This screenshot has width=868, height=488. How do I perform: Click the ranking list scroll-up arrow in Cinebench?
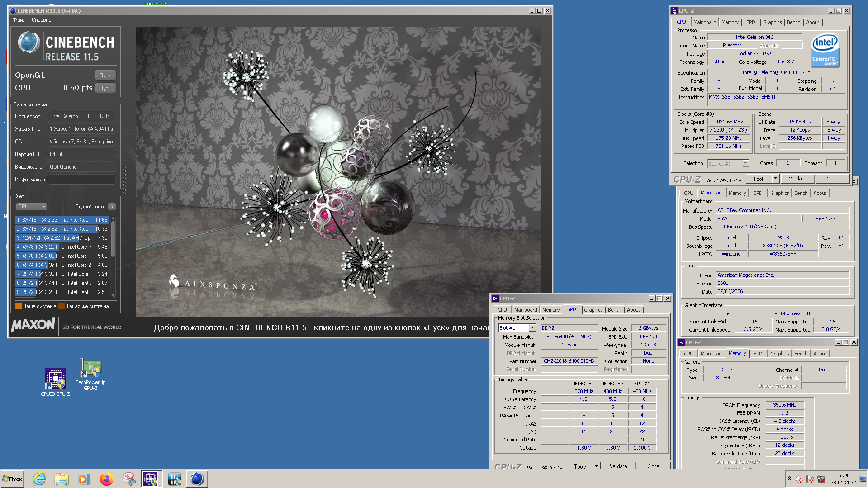click(x=113, y=218)
